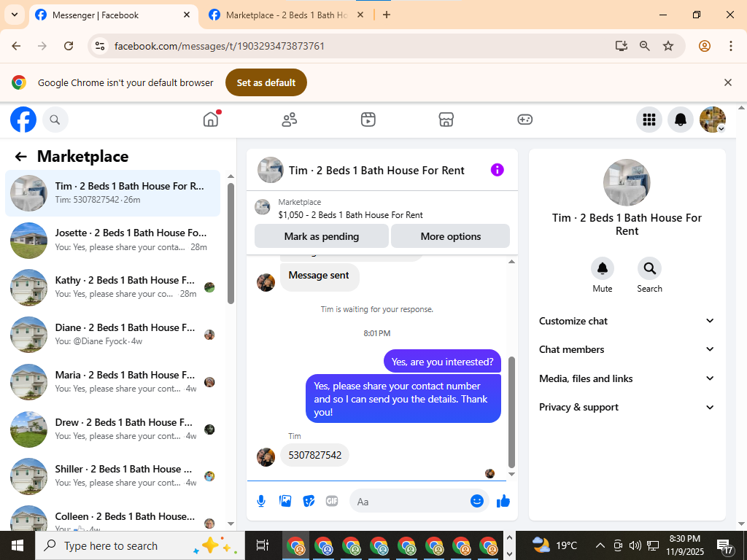The width and height of the screenshot is (747, 560).
Task: Attach a photo using image icon
Action: coord(285,501)
